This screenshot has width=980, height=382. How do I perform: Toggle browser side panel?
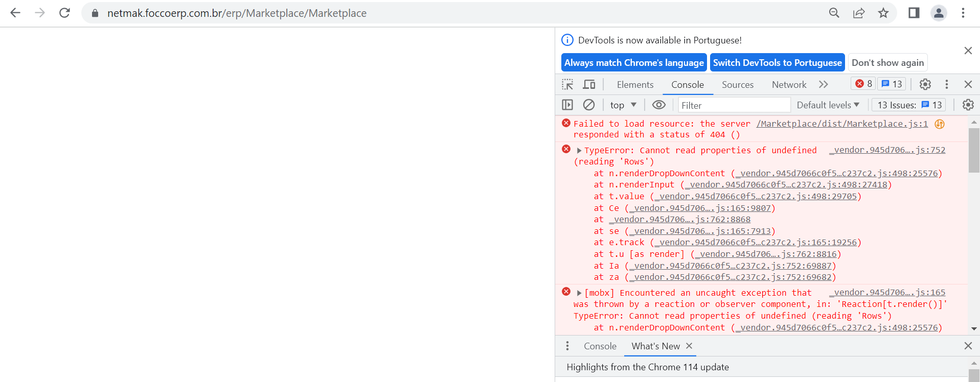coord(914,13)
